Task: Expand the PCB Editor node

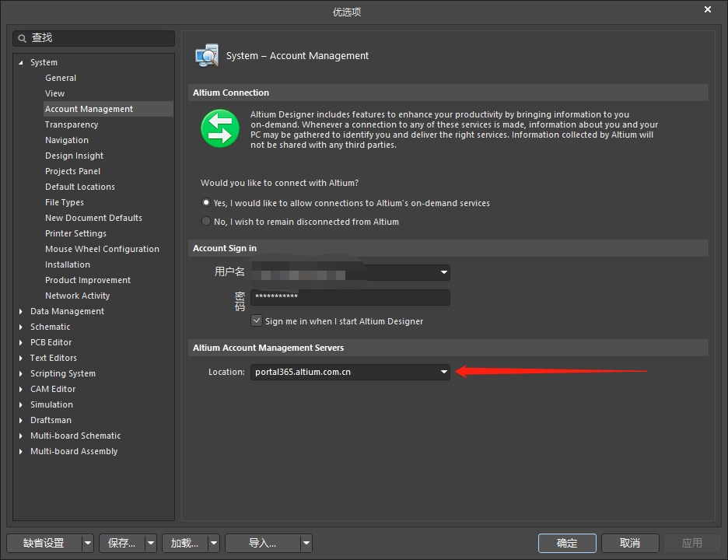Action: [x=21, y=343]
